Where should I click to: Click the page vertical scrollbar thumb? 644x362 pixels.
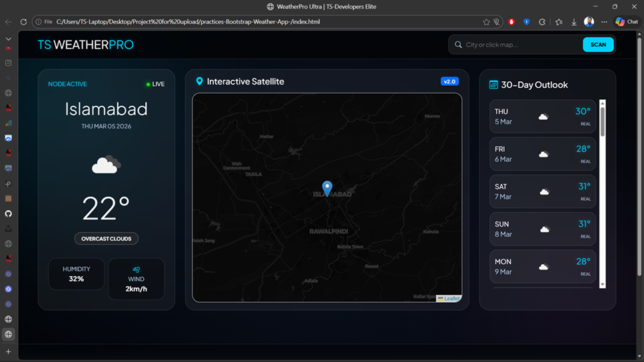coord(639,156)
